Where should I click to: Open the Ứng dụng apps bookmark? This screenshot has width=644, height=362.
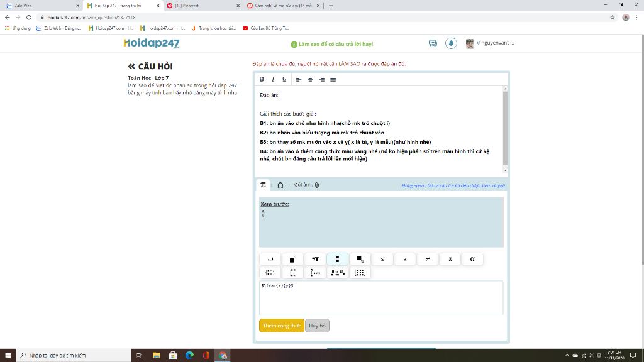coord(18,28)
